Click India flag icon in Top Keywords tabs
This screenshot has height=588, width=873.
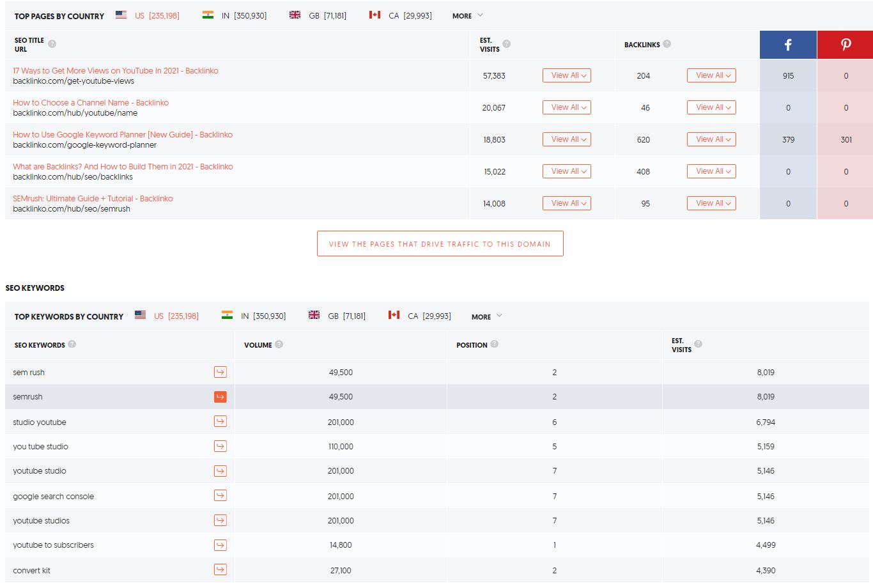point(227,315)
